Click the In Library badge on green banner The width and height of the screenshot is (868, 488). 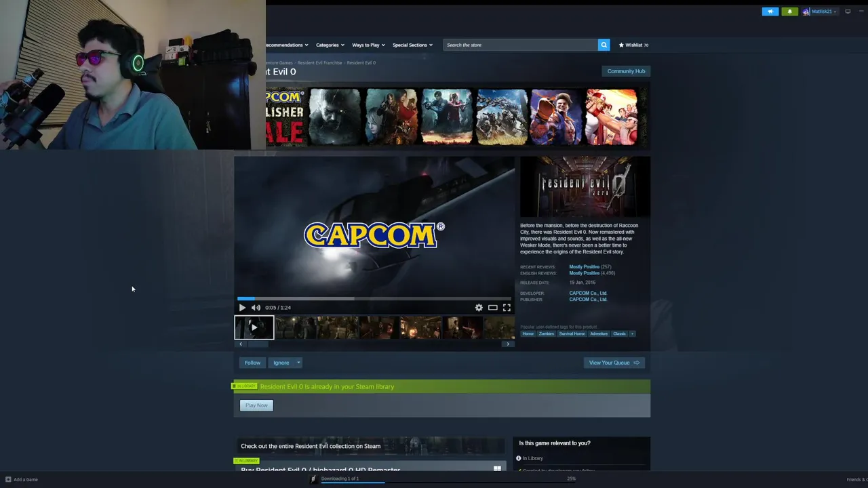coord(245,386)
